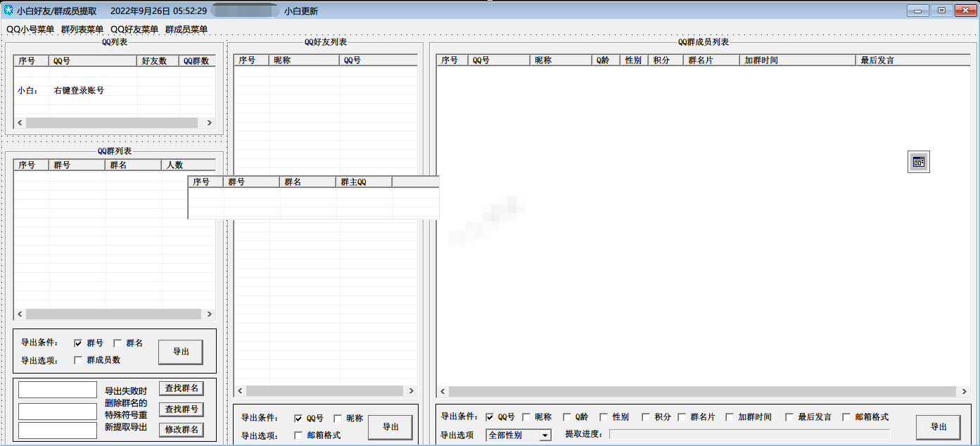The height and width of the screenshot is (446, 980).
Task: Enable the 加群时间 checkbox
Action: tap(730, 417)
